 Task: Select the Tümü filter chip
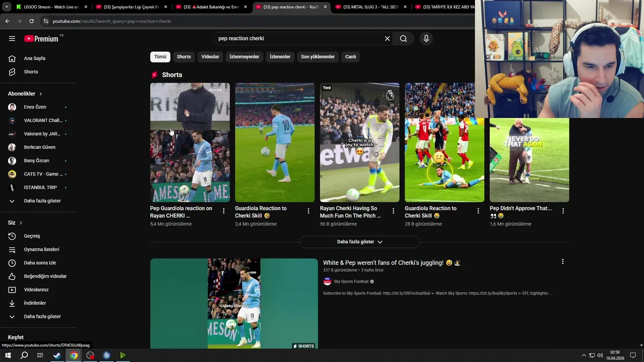[x=160, y=57]
